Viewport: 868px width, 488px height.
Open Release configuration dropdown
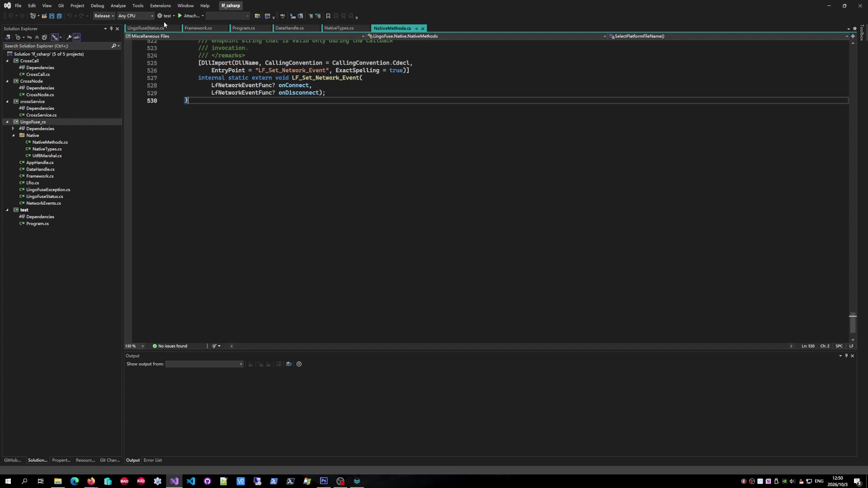coord(104,16)
